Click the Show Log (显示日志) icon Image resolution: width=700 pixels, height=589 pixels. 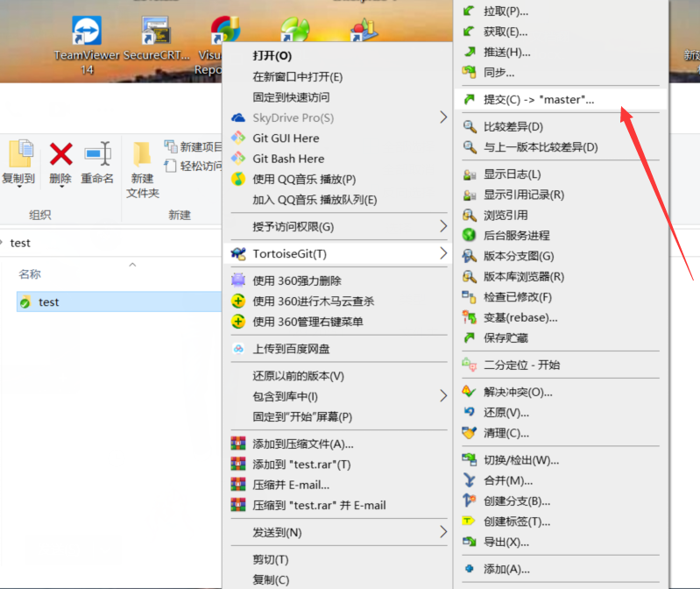pos(470,174)
